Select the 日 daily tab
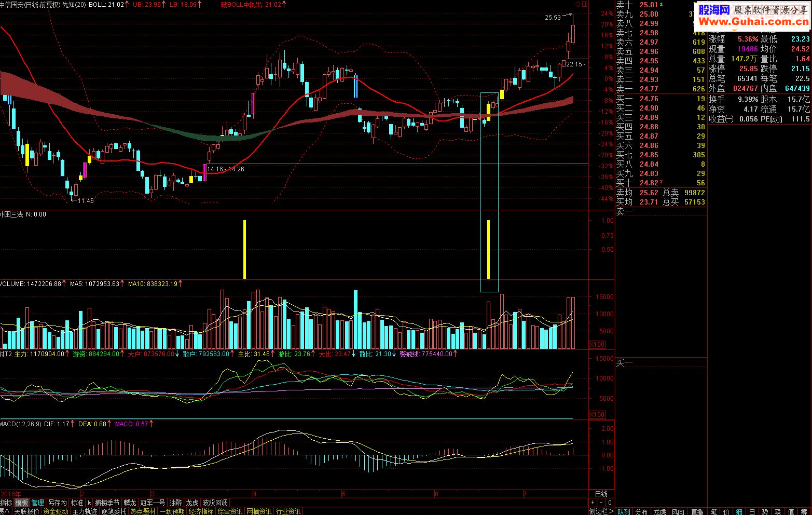 coord(752,511)
